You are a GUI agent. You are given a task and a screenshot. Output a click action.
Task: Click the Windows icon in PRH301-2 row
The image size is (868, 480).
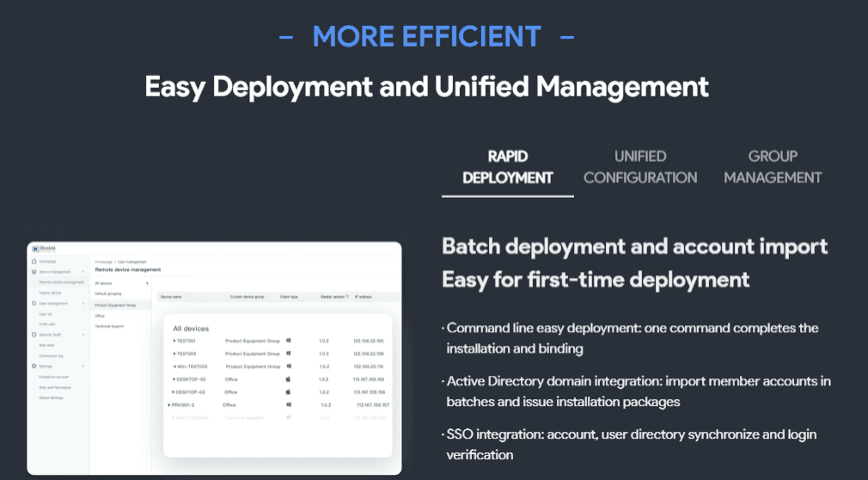tap(289, 404)
